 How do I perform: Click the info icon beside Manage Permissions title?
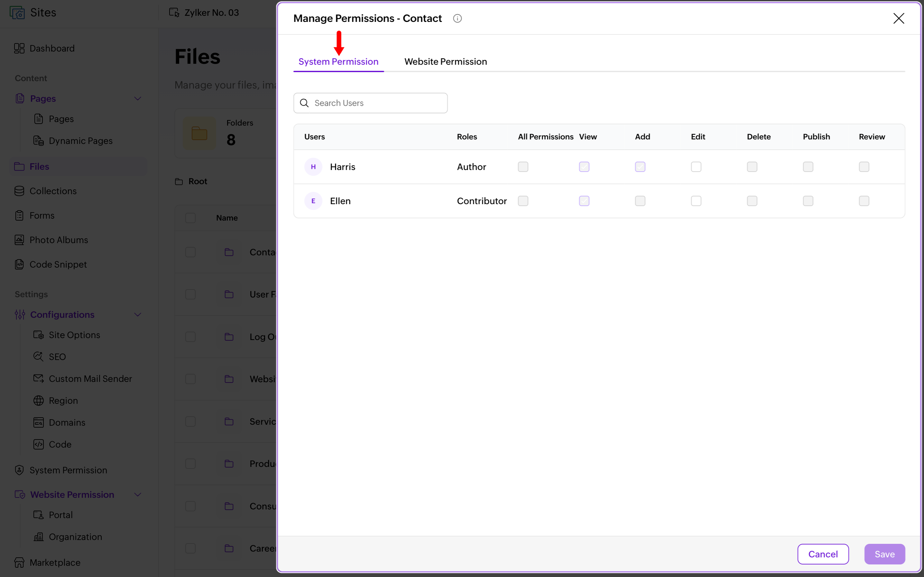click(x=457, y=18)
